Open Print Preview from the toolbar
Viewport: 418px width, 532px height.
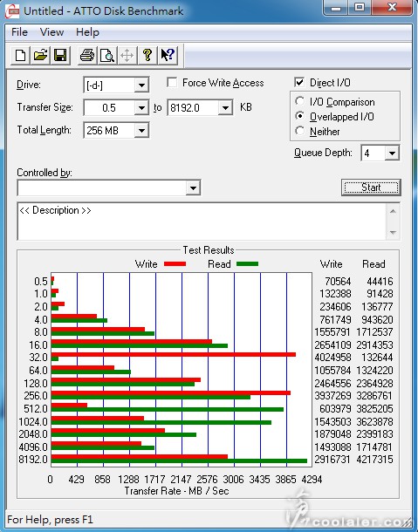pyautogui.click(x=107, y=55)
